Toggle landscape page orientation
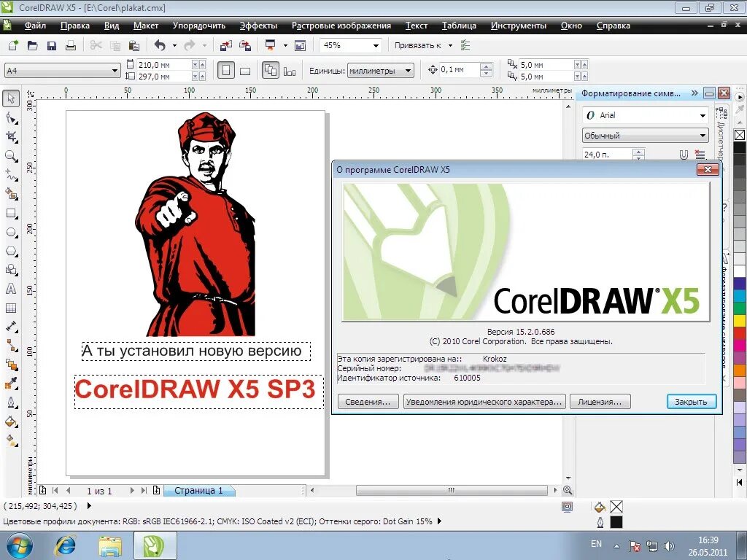Viewport: 747px width, 560px height. tap(245, 70)
